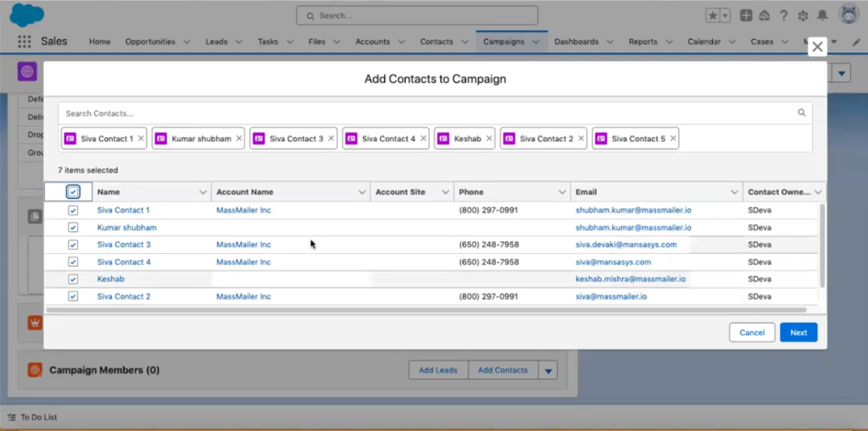This screenshot has height=431, width=868.
Task: Open the Account Site column dropdown arrow
Action: pos(445,192)
